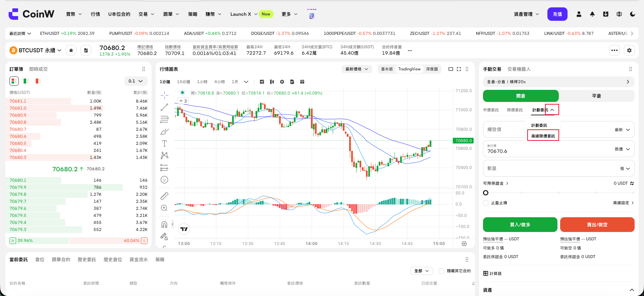Viewport: 644px width, 296px height.
Task: Open the order book 0.1 precision dropdown
Action: point(136,81)
